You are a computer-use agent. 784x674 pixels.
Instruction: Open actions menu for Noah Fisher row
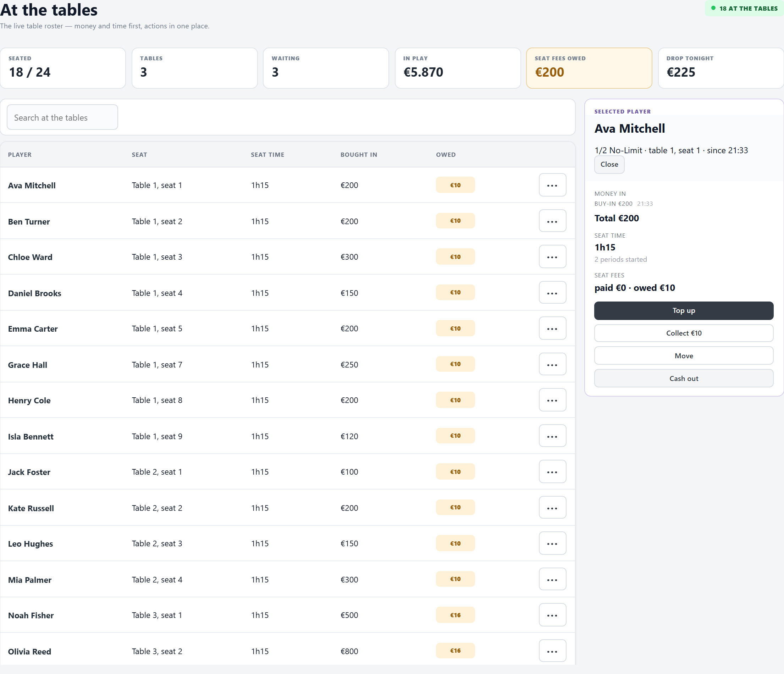552,615
